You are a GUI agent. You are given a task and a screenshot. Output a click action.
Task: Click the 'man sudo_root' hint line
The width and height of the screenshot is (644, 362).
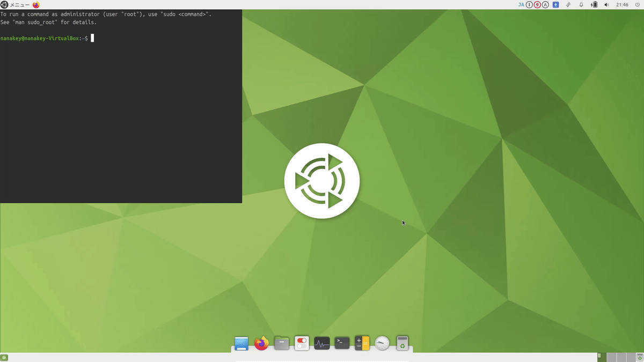[x=48, y=23]
